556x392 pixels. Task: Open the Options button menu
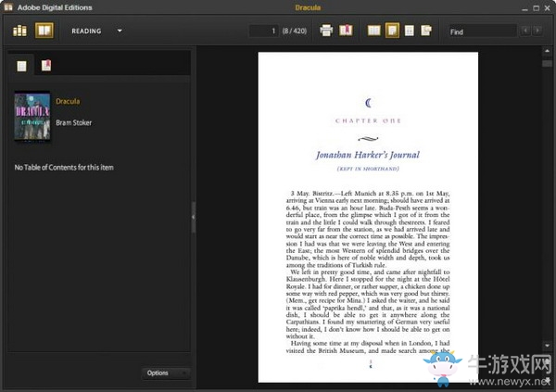point(166,373)
